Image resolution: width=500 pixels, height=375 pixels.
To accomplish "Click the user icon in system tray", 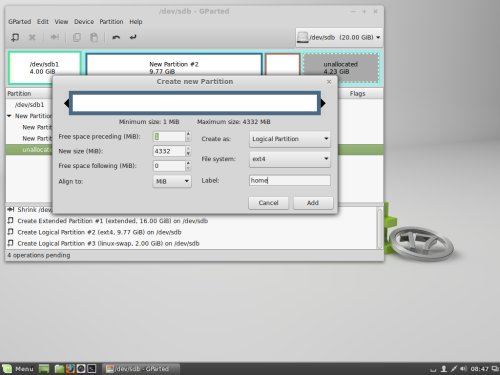I will [444, 369].
